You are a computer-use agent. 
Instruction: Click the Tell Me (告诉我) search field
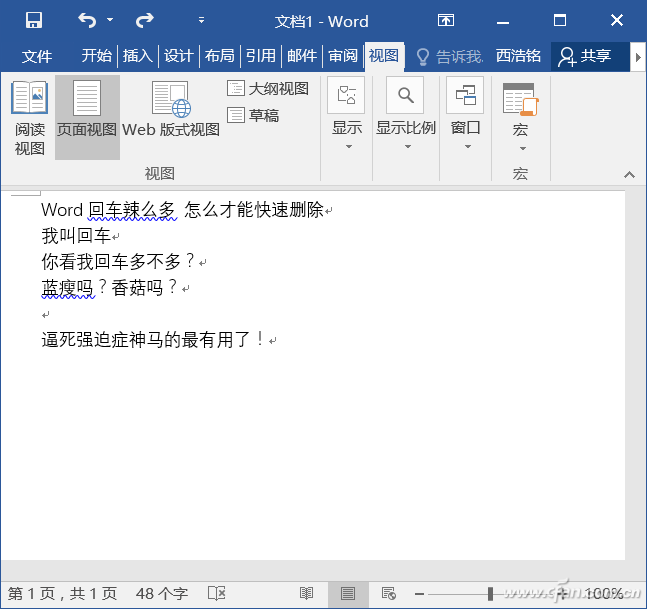click(450, 56)
